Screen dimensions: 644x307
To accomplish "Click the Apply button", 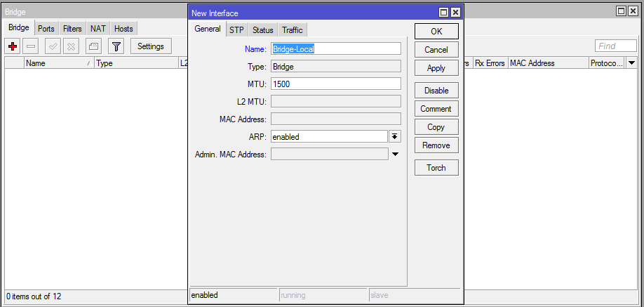I will (x=436, y=68).
